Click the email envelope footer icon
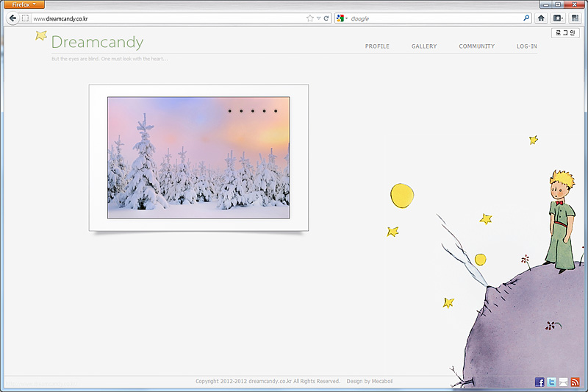Viewport: 588px width, 392px height. (x=563, y=382)
